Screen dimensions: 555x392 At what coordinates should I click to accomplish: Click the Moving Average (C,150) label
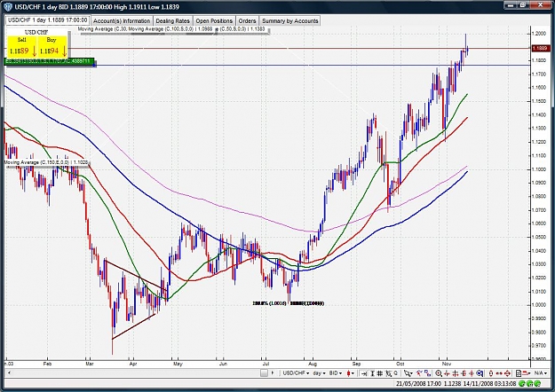[x=46, y=162]
